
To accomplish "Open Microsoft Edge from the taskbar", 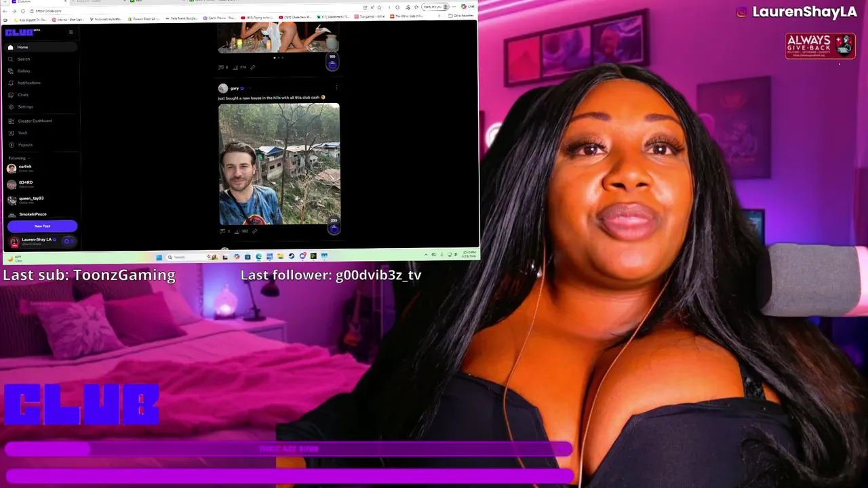I will click(x=258, y=257).
